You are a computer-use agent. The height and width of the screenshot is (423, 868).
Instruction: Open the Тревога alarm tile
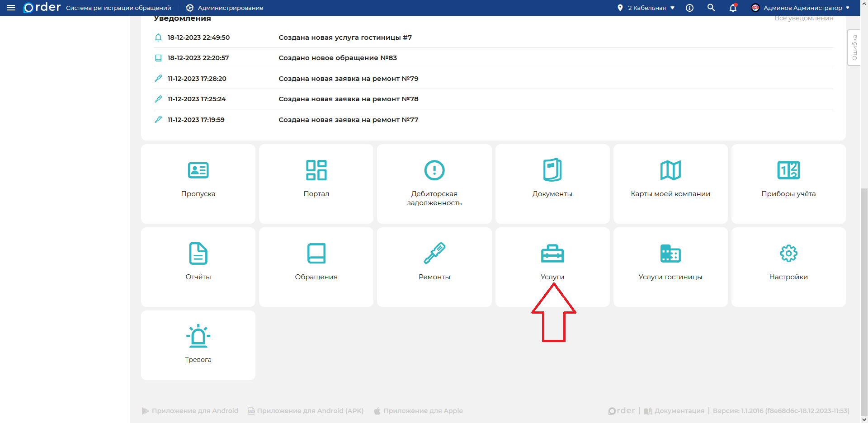[x=198, y=345]
